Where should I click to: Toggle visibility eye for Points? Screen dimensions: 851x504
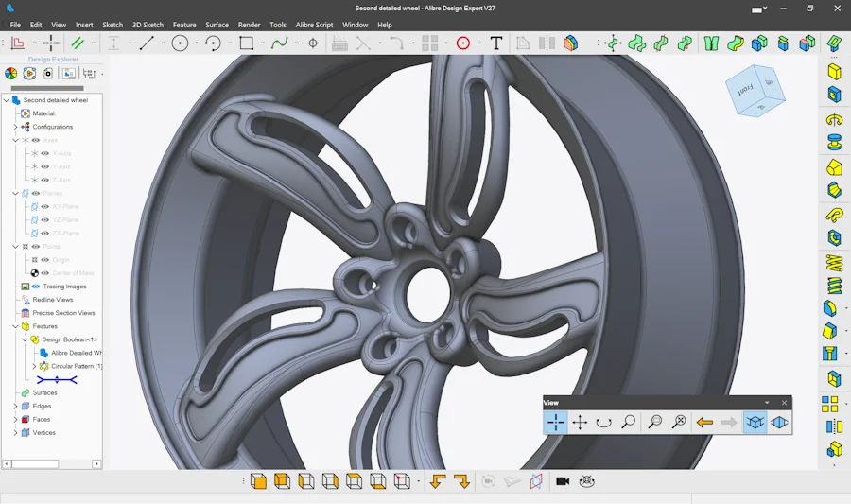(36, 246)
